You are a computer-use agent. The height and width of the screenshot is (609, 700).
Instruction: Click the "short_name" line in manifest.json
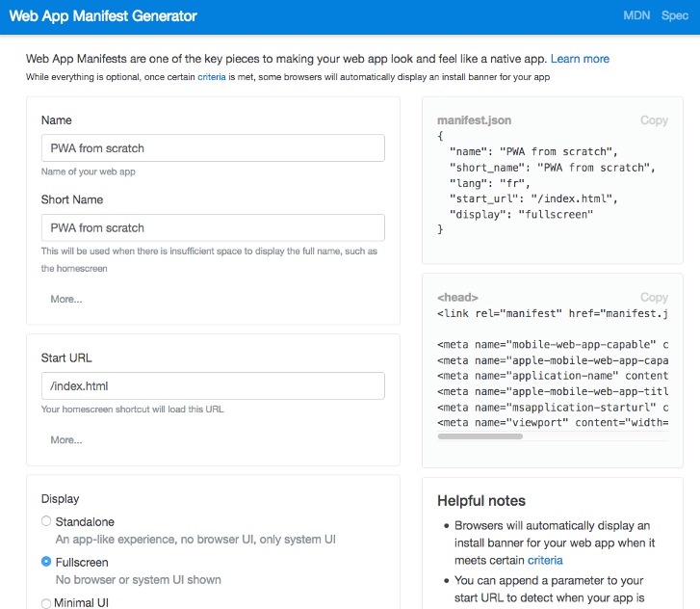coord(553,168)
